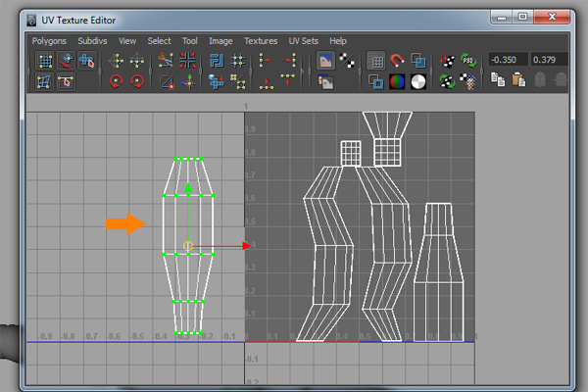The height and width of the screenshot is (392, 588).
Task: Click the U coordinate field showing -0.350
Action: (x=508, y=61)
